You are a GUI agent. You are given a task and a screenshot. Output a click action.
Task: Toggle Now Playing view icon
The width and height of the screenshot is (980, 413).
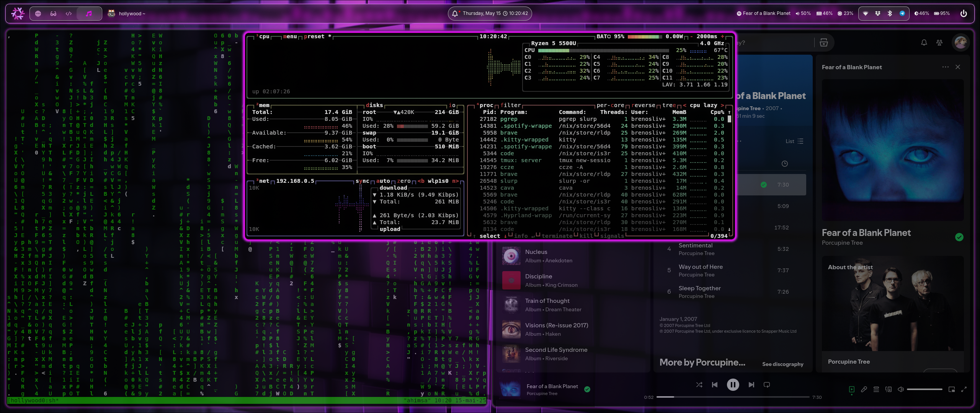[x=852, y=389]
